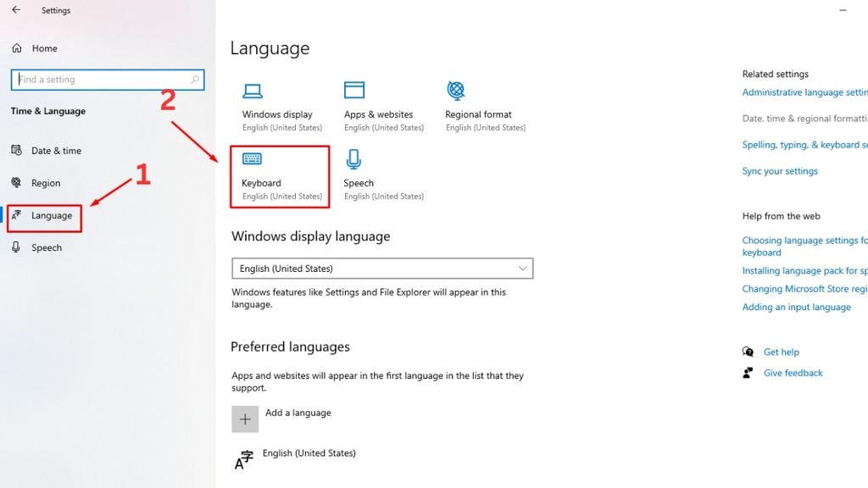
Task: Open Speech from the sidebar
Action: point(49,247)
